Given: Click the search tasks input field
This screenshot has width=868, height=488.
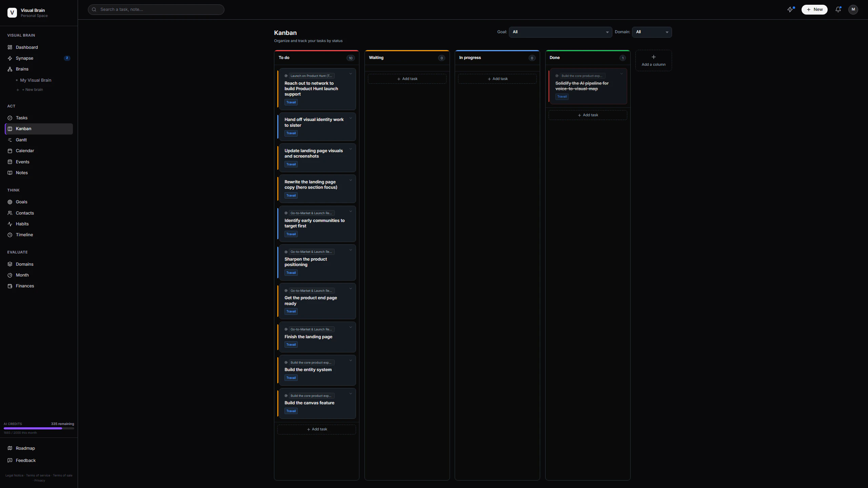Looking at the screenshot, I should (156, 9).
